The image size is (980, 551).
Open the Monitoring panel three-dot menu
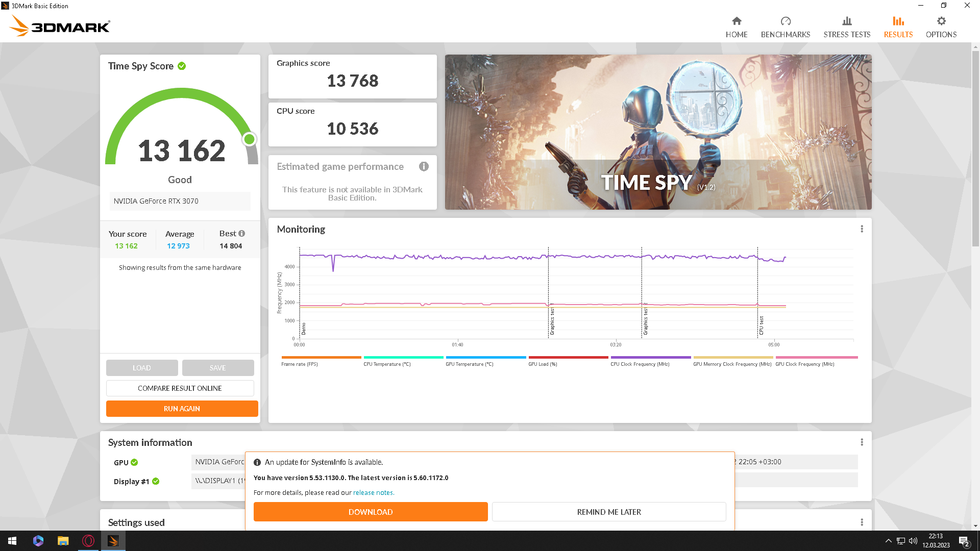[862, 229]
